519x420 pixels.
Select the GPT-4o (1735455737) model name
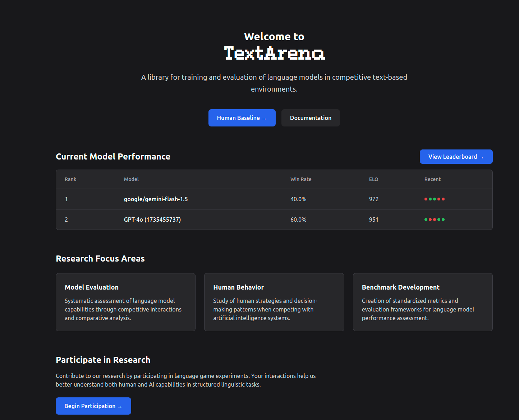[x=152, y=220]
